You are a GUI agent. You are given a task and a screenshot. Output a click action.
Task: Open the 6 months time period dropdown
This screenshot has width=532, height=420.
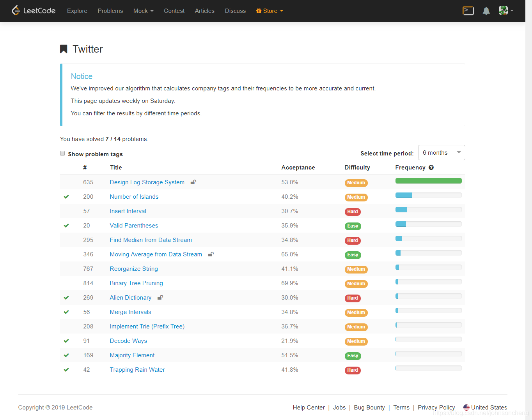pyautogui.click(x=442, y=153)
